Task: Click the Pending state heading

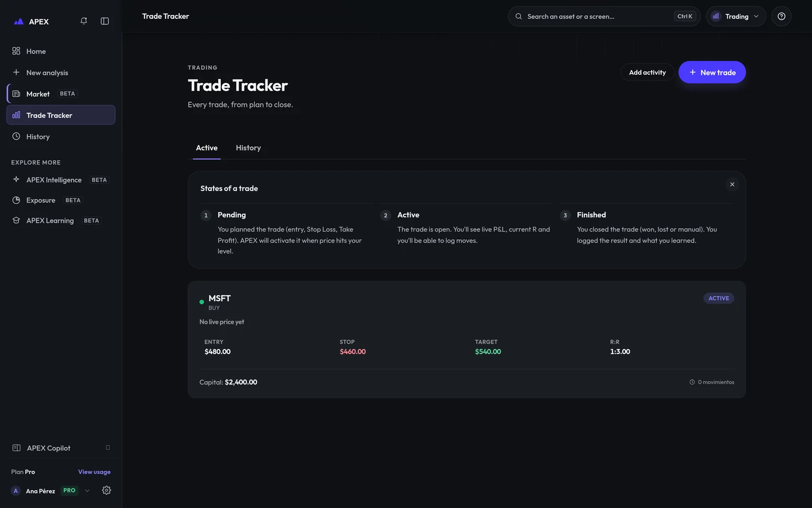Action: (231, 215)
